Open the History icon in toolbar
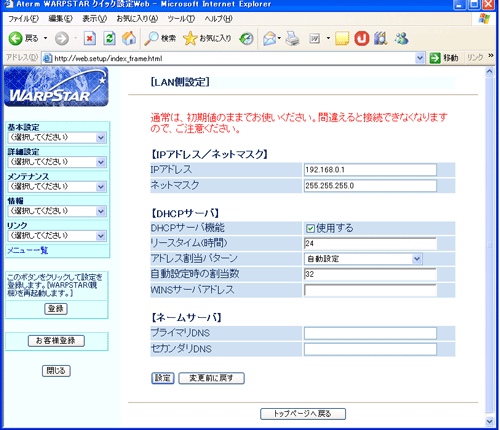Screen dimensions: 500x430 pyautogui.click(x=246, y=39)
